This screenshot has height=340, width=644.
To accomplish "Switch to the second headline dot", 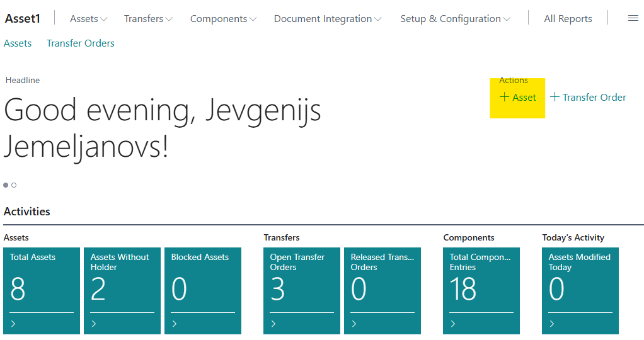I will pos(14,185).
